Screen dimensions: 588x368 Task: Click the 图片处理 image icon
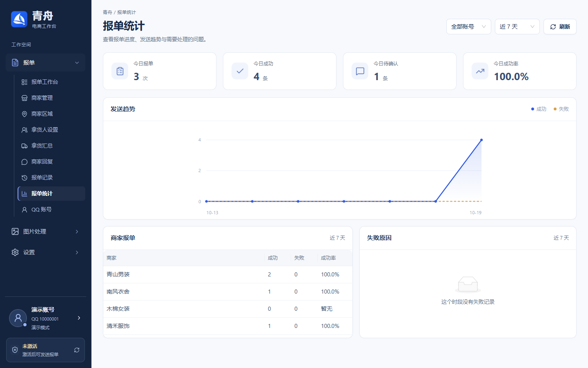tap(15, 231)
